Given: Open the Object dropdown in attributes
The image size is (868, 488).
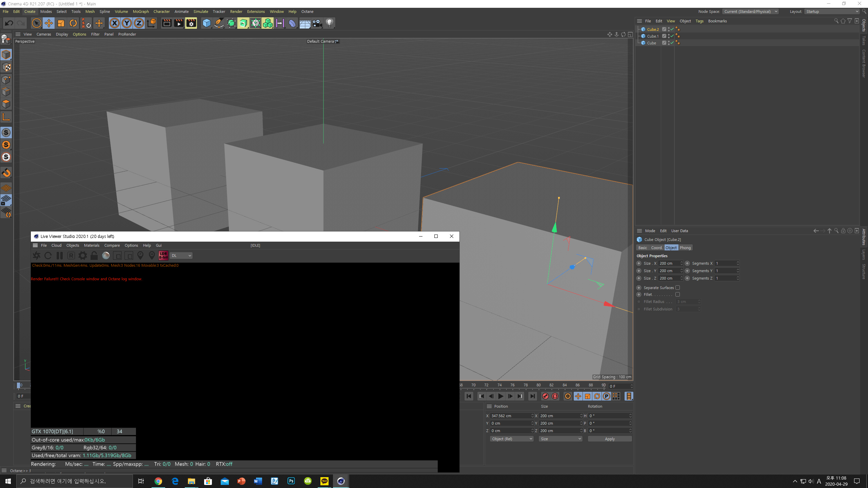Looking at the screenshot, I should pos(671,248).
